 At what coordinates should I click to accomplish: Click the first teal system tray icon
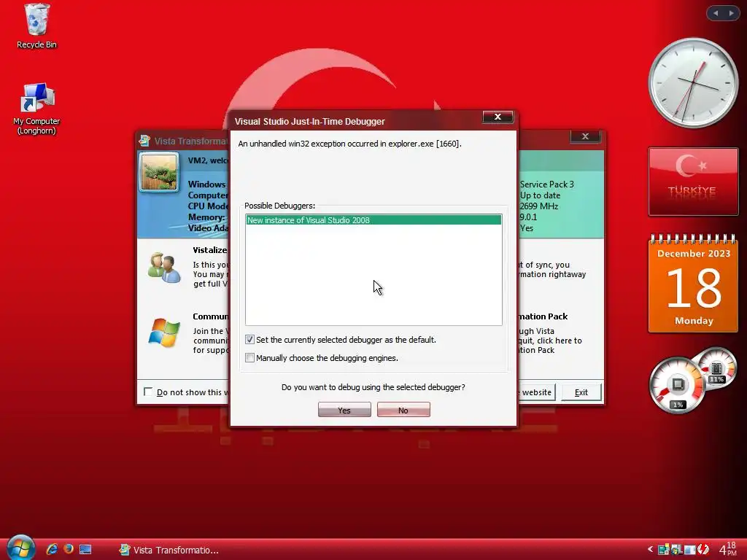tap(663, 550)
